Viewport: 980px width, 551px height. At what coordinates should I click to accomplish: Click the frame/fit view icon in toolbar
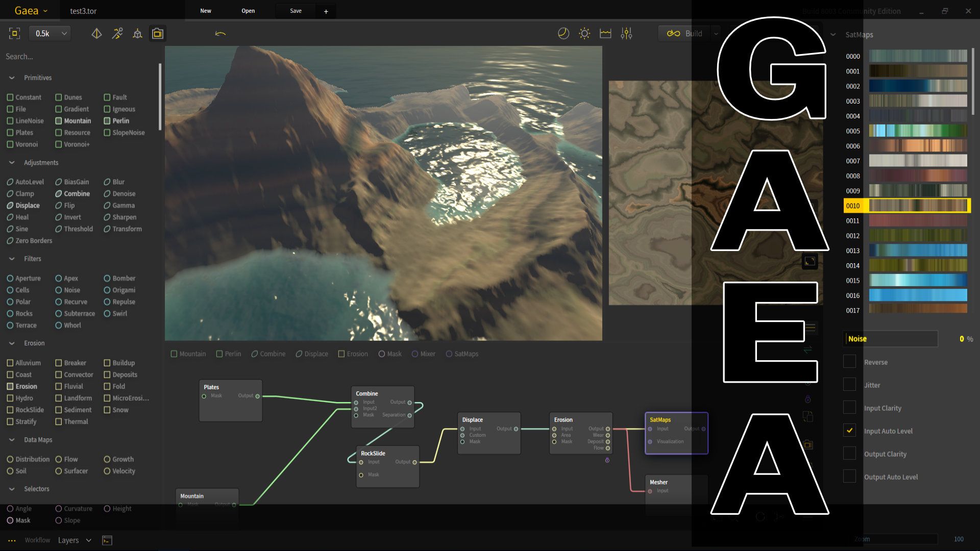coord(14,34)
